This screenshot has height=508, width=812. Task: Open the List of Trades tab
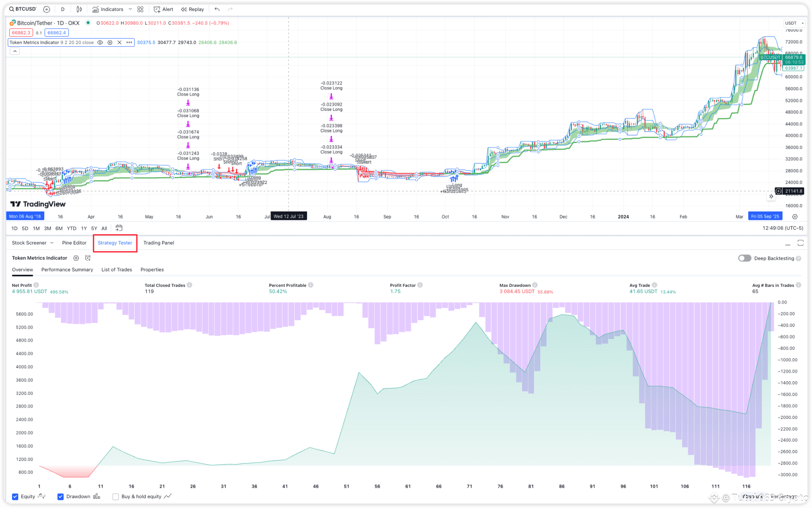(x=117, y=270)
